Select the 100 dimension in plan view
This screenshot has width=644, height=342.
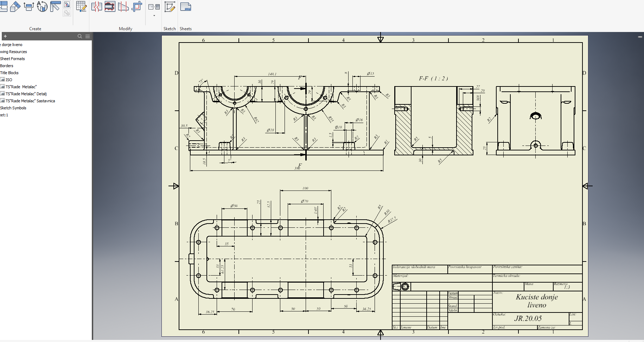(x=305, y=188)
